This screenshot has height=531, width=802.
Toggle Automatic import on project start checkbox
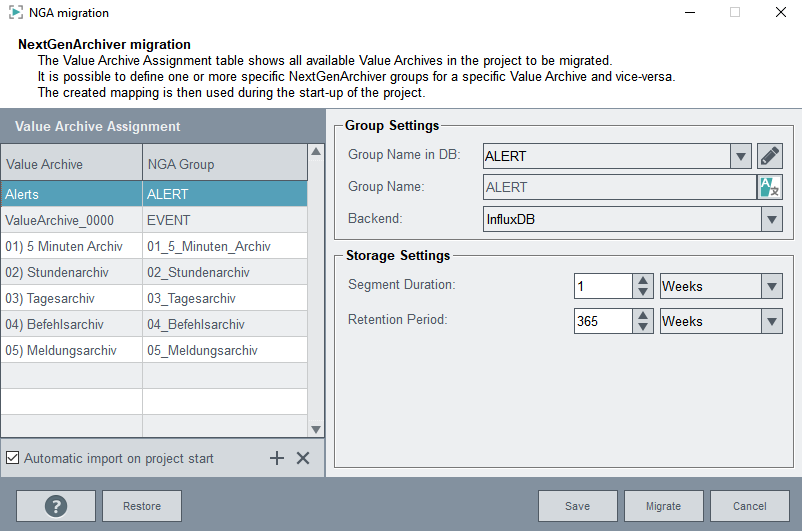coord(13,458)
